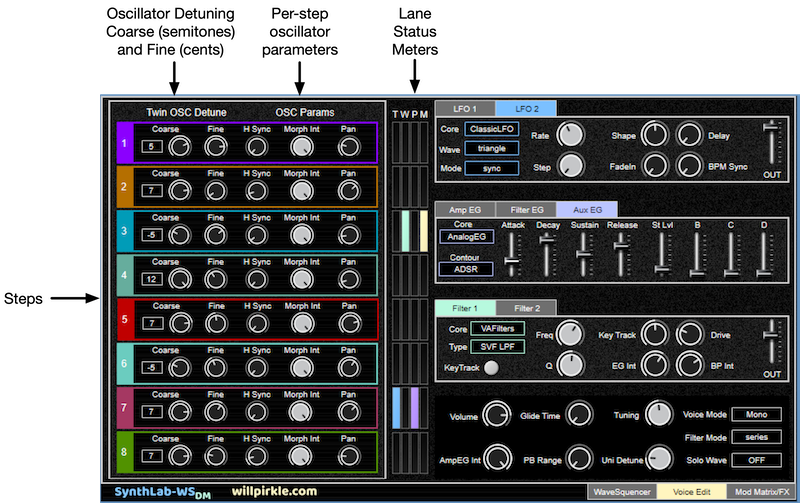
Task: Click the master Volume knob
Action: tap(496, 415)
